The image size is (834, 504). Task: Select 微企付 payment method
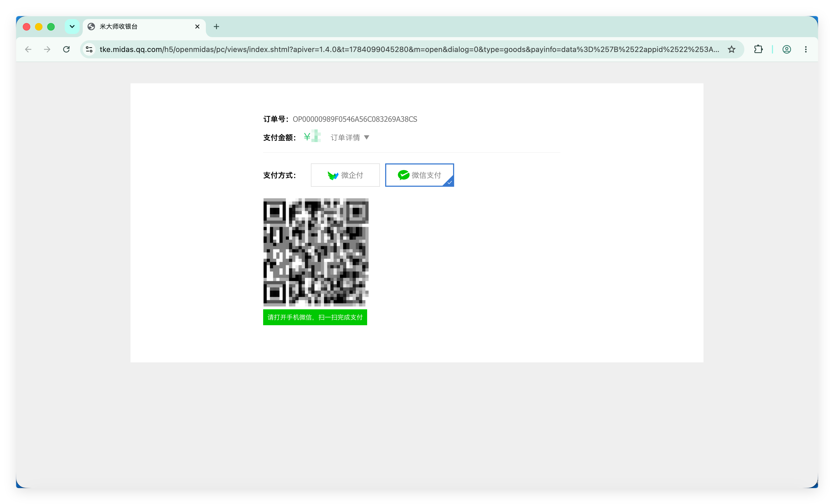(x=345, y=175)
